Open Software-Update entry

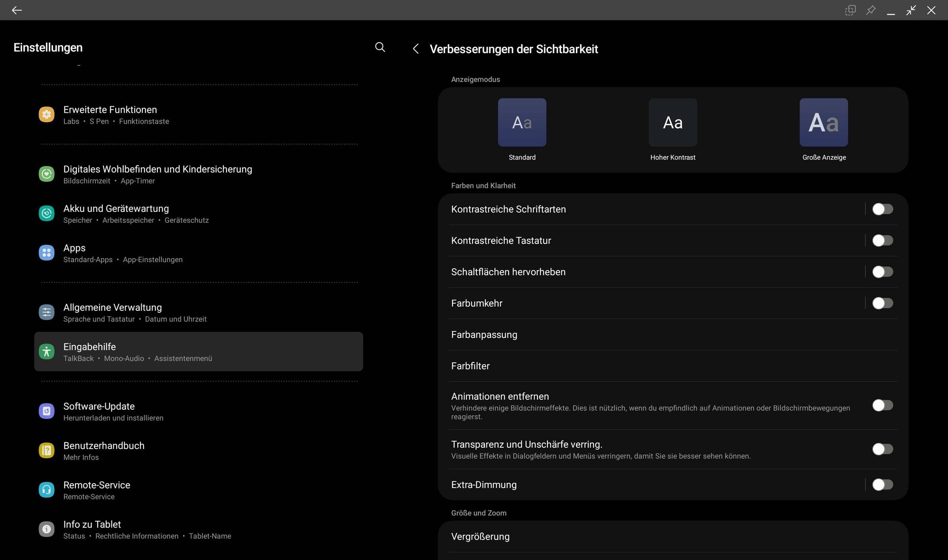pyautogui.click(x=199, y=411)
